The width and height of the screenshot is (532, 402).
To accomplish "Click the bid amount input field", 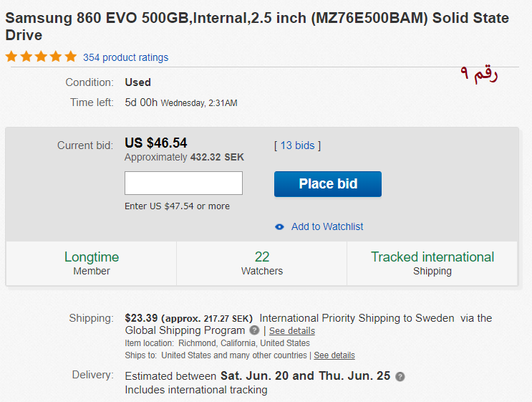I will pyautogui.click(x=183, y=183).
